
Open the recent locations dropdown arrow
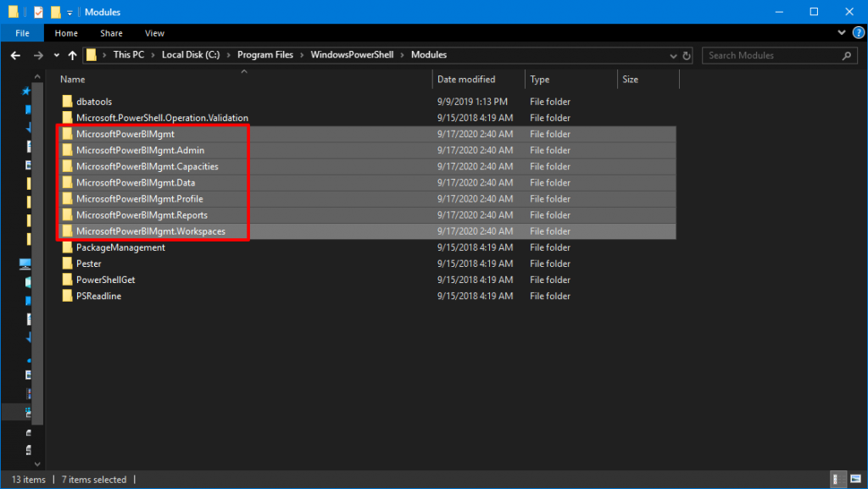pyautogui.click(x=57, y=55)
